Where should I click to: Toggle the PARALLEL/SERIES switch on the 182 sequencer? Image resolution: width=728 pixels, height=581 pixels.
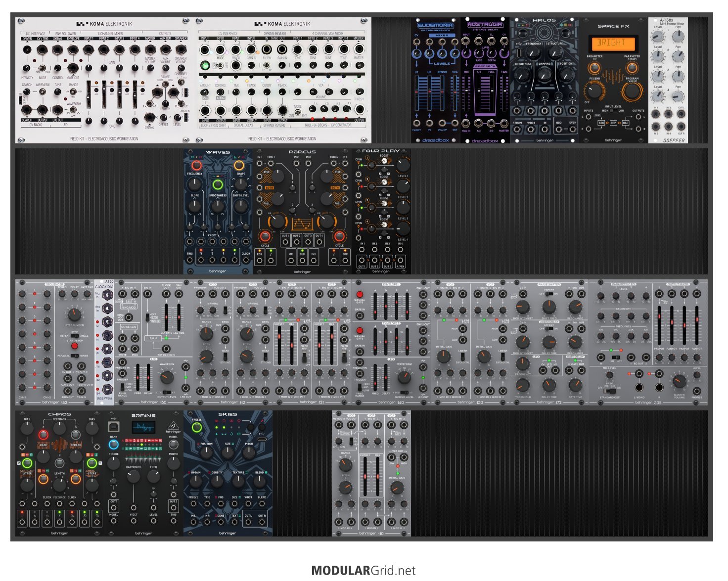[x=74, y=356]
